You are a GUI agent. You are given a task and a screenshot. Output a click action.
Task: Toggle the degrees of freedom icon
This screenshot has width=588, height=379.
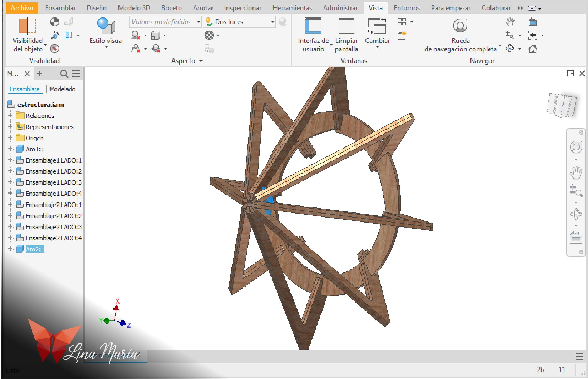coord(54,35)
